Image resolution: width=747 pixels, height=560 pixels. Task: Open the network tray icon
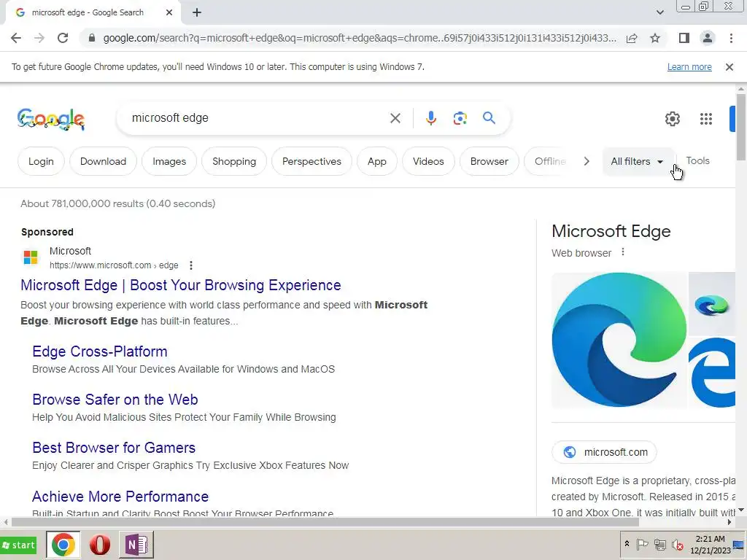click(659, 544)
